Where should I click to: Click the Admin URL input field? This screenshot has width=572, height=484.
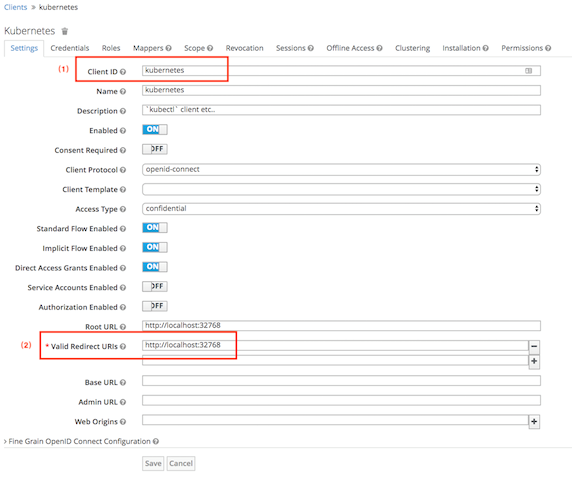pyautogui.click(x=341, y=400)
